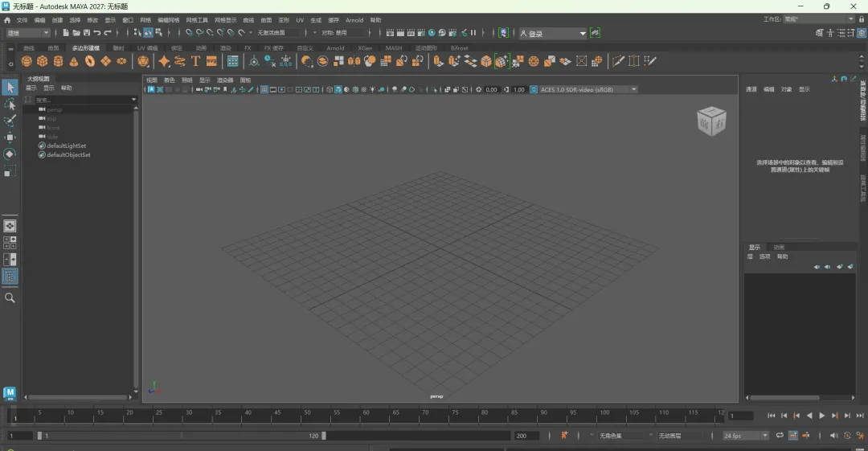Image resolution: width=868 pixels, height=451 pixels.
Task: Create a polygon cube from the shelf
Action: click(x=42, y=61)
